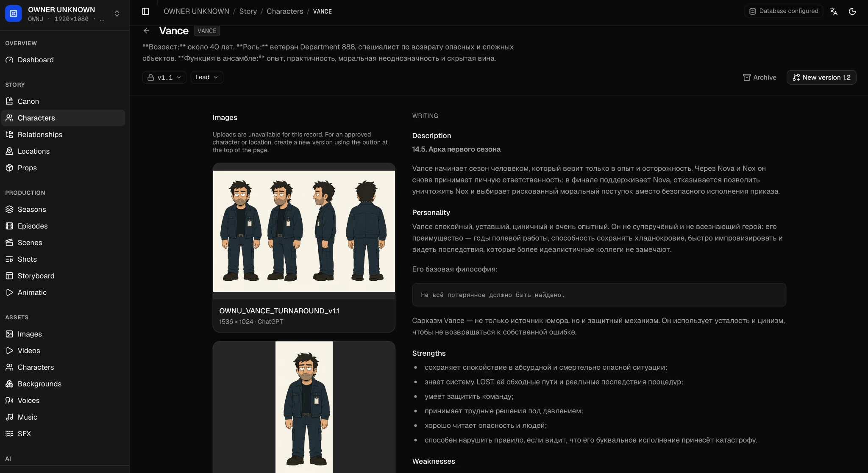Go to Story breadcrumb link
This screenshot has height=473, width=868.
[248, 11]
